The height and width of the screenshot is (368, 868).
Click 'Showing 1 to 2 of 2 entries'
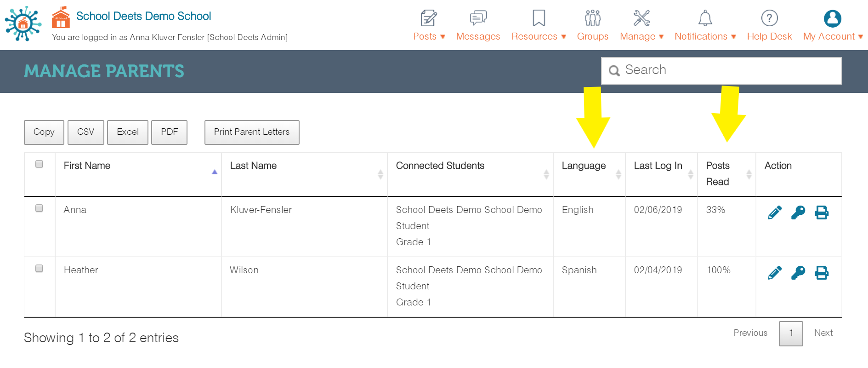tap(101, 338)
